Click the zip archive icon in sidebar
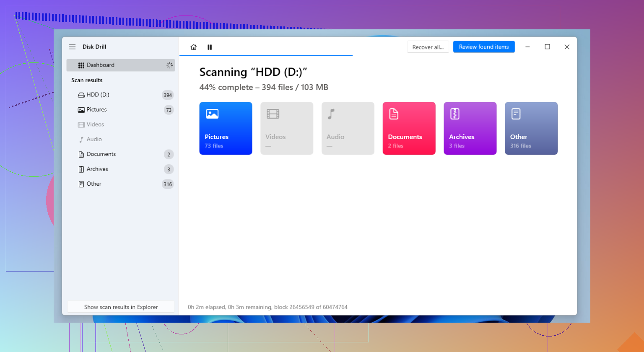 coord(81,169)
